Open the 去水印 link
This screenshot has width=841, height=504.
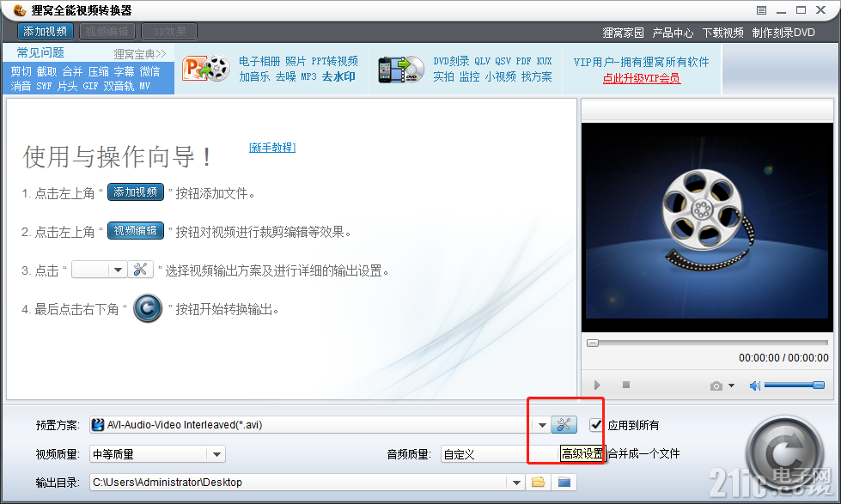338,76
